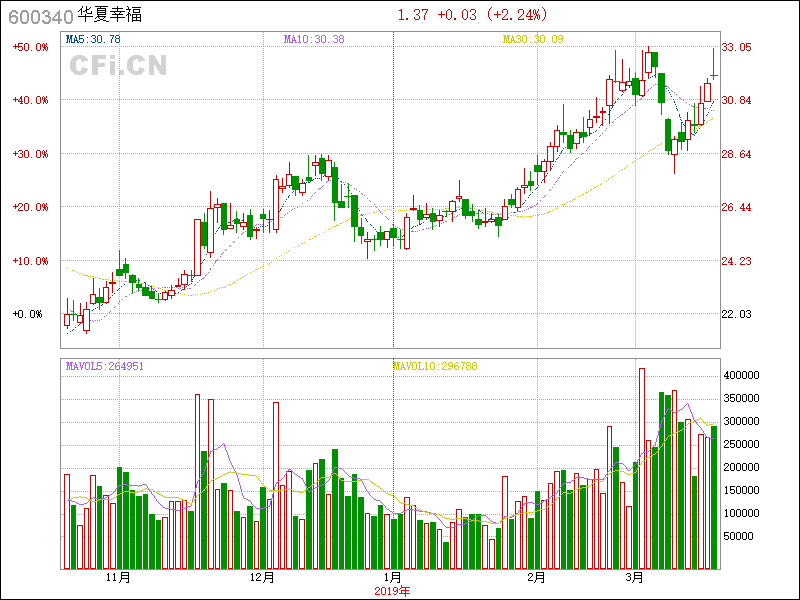The width and height of the screenshot is (800, 600).
Task: Click the CFi.CN watermark logo
Action: 117,65
